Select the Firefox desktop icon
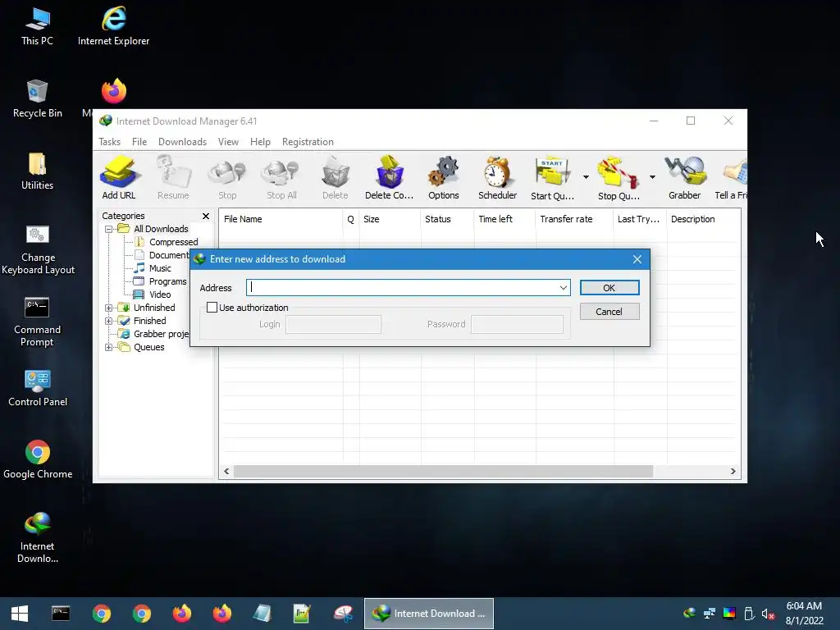Viewport: 840px width, 630px height. 113,91
